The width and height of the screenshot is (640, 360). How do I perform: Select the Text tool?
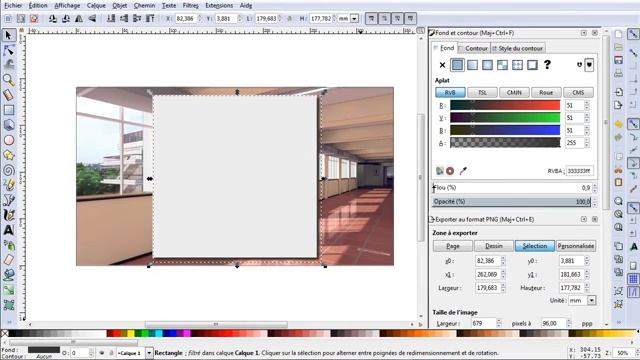(x=9, y=230)
